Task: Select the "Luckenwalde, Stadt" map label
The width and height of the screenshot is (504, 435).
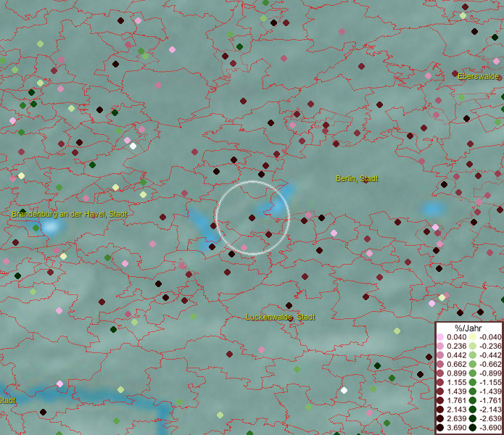Action: tap(281, 317)
